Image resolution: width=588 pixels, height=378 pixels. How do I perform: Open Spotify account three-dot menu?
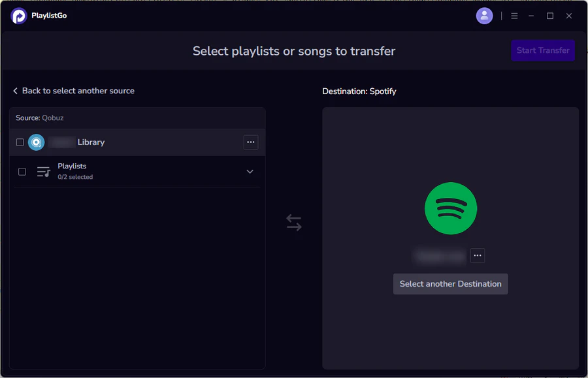478,255
